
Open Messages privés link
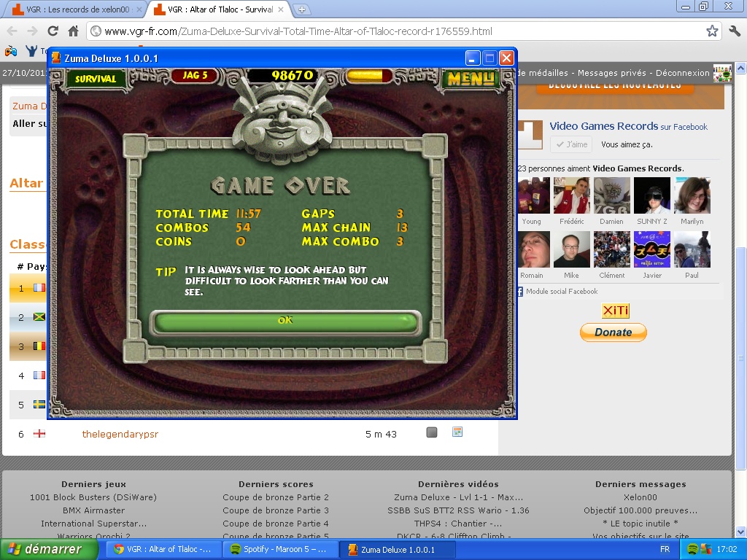(611, 73)
